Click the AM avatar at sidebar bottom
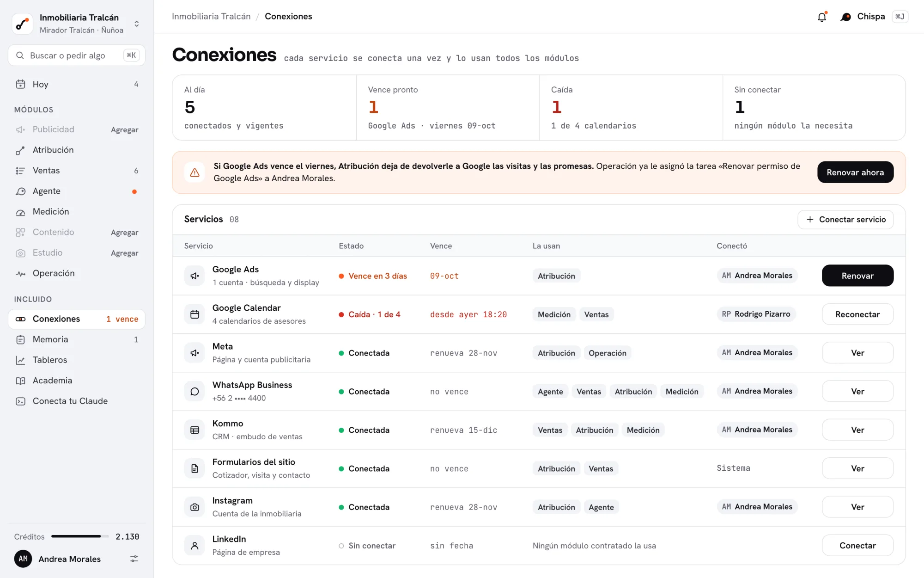 [23, 559]
